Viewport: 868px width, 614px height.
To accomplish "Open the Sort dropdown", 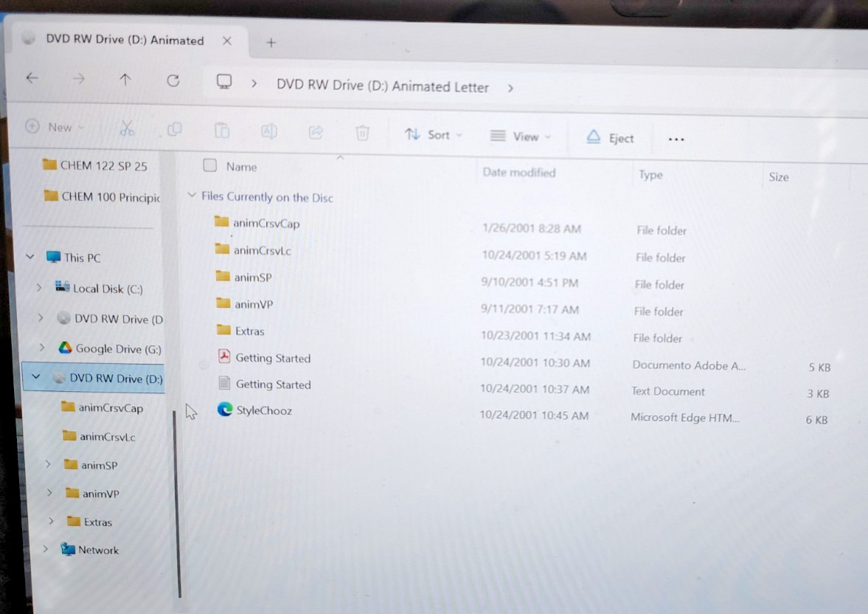I will [x=434, y=134].
